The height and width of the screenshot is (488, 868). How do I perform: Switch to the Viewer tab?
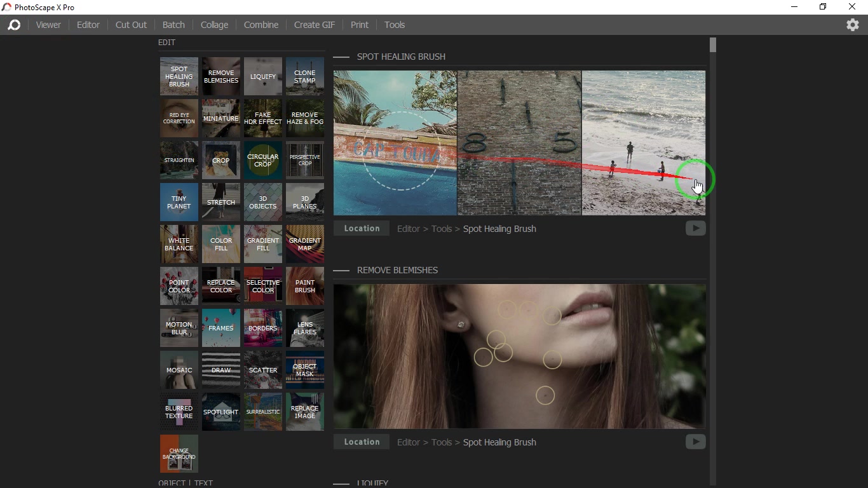[x=48, y=25]
